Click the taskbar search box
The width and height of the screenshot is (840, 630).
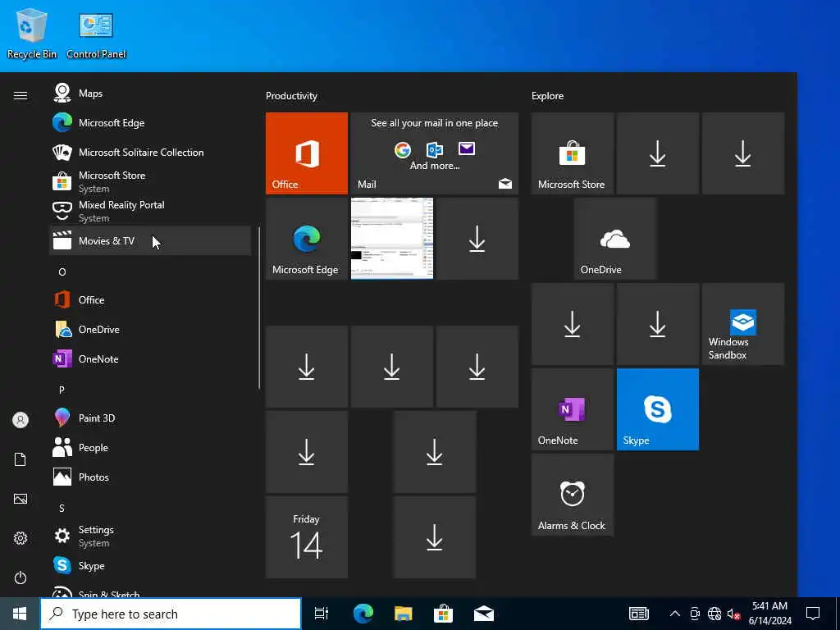(x=171, y=614)
